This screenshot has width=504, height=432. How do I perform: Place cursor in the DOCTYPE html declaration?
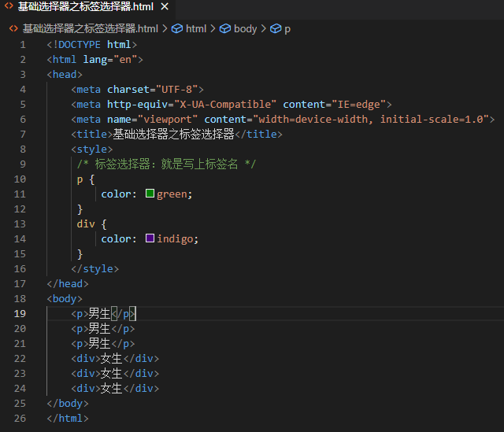point(92,45)
